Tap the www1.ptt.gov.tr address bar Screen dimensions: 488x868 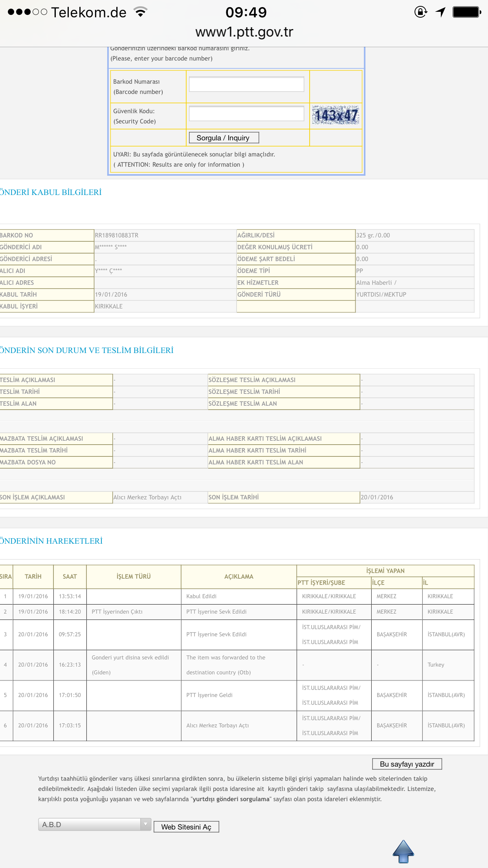click(244, 32)
